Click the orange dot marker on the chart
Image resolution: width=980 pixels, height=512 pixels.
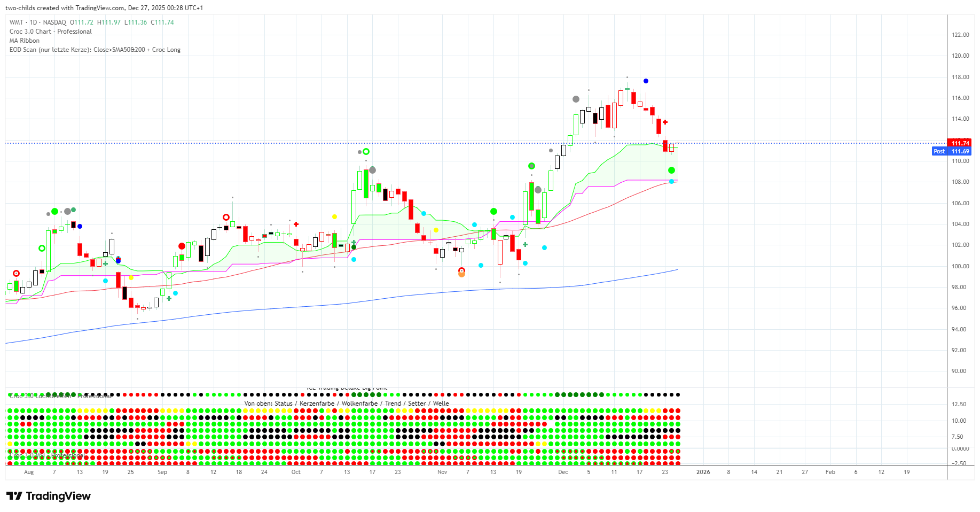pyautogui.click(x=461, y=274)
